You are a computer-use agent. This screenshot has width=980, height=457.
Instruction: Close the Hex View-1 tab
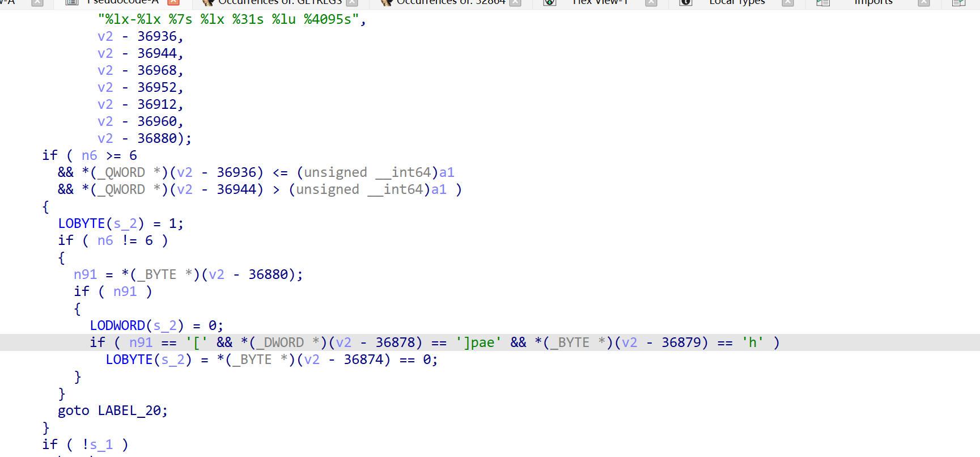tap(651, 2)
